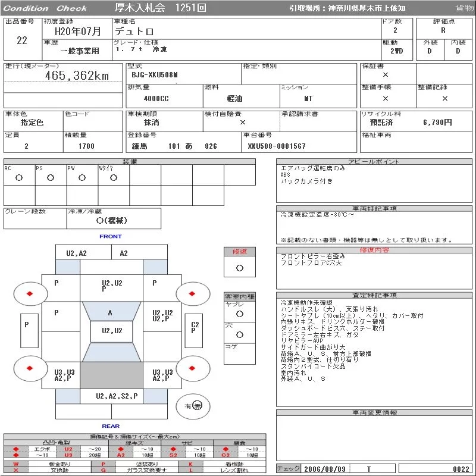Click the red C2 label in the legend
The height and width of the screenshot is (476, 476).
coord(226,455)
